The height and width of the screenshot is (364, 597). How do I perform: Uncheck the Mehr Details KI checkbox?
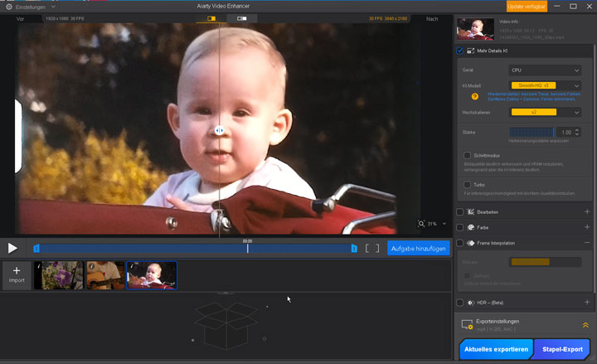pyautogui.click(x=460, y=51)
